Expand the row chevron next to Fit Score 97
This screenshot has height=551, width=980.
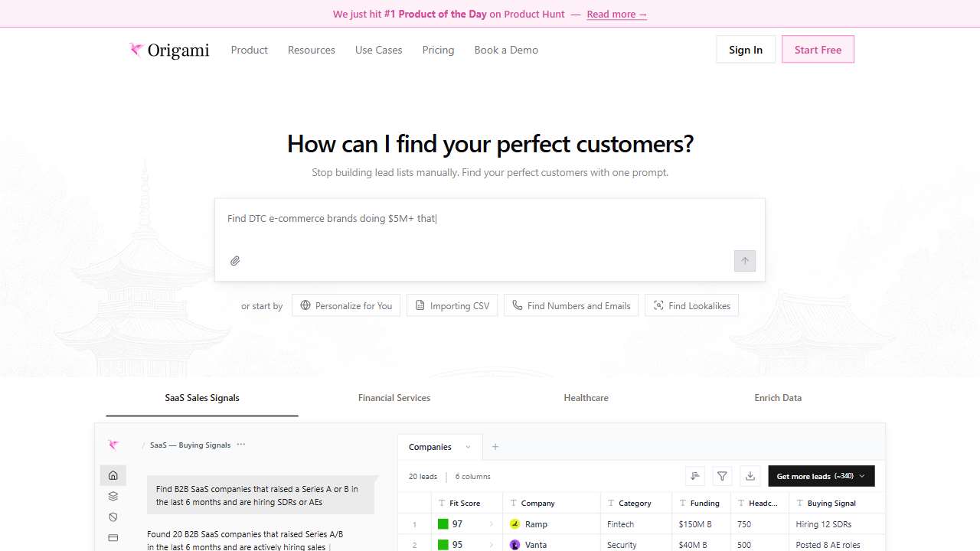point(492,524)
